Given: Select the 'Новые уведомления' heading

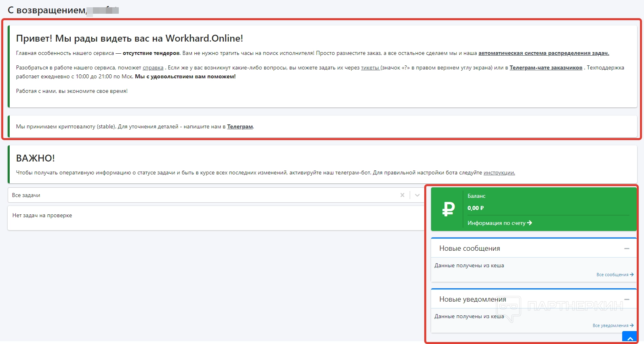Looking at the screenshot, I should click(x=473, y=299).
